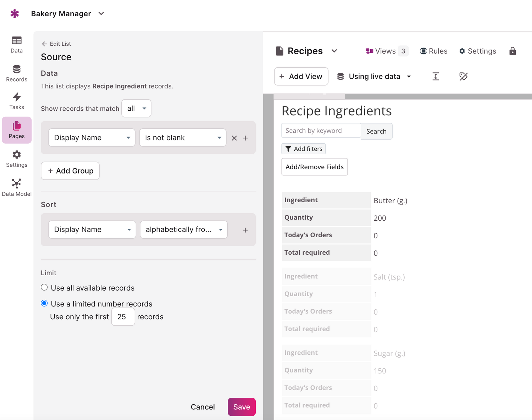Open the Data Model section
This screenshot has height=420, width=532.
pyautogui.click(x=17, y=188)
